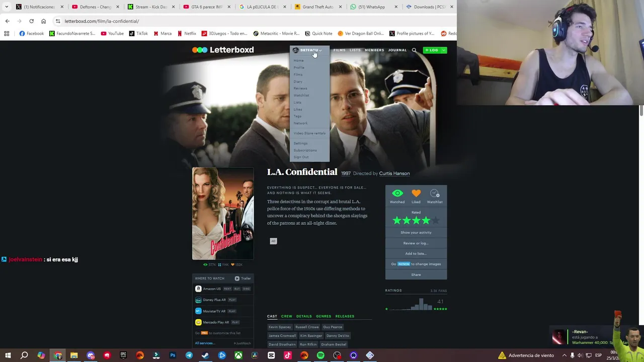Viewport: 644px width, 362px height.
Task: Open the Netflix bookmark
Action: coord(187,34)
